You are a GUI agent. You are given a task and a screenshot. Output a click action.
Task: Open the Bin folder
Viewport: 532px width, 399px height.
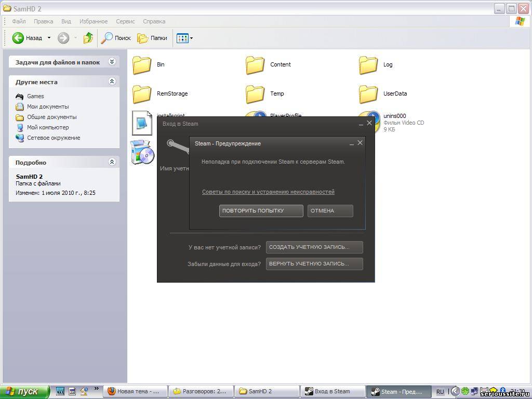click(141, 65)
